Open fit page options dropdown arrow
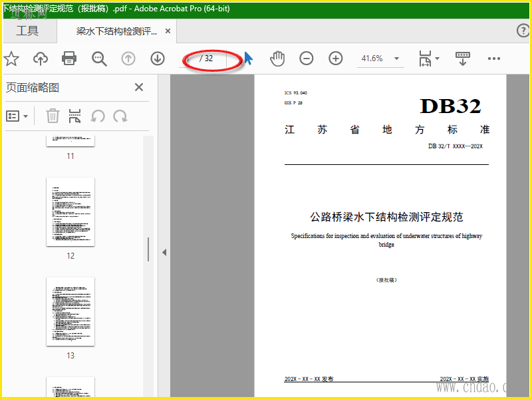The image size is (532, 399). click(437, 59)
